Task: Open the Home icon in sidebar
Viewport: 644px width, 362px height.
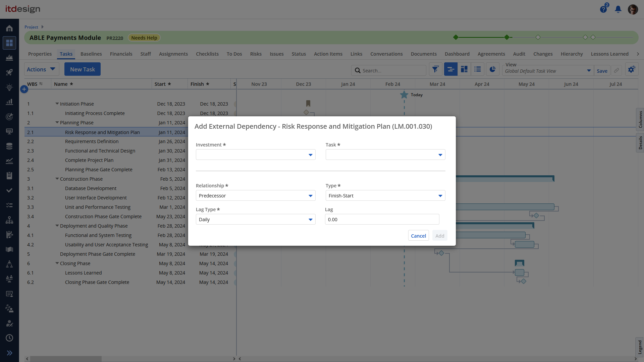Action: (9, 28)
